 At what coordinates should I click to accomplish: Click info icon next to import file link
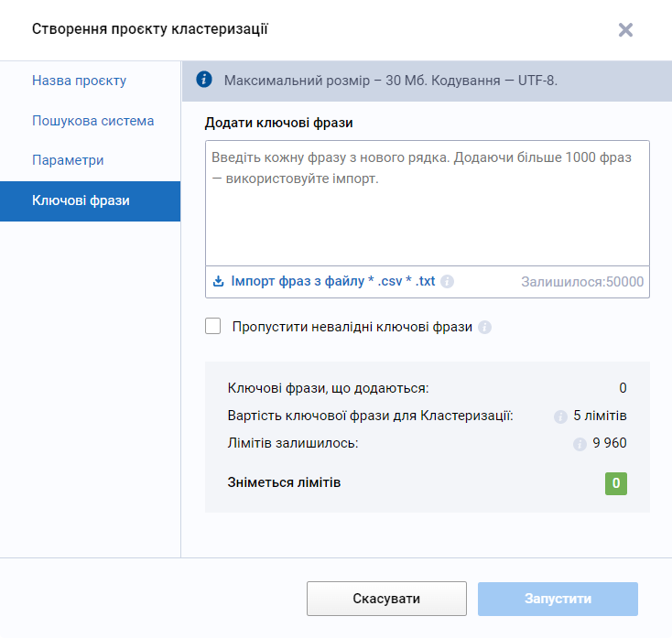[x=447, y=282]
